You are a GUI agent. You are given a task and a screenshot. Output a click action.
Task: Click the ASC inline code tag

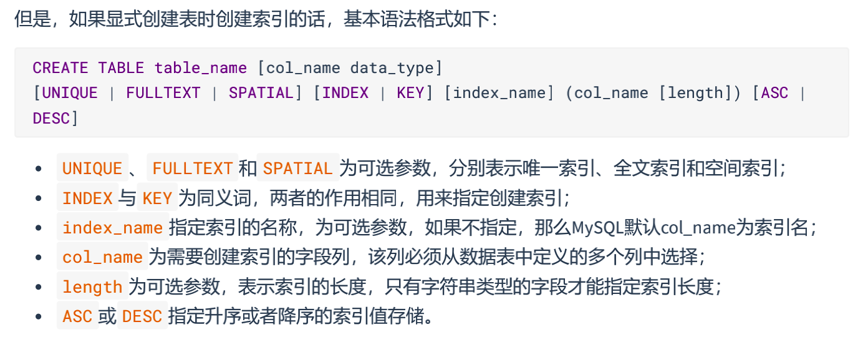click(77, 316)
